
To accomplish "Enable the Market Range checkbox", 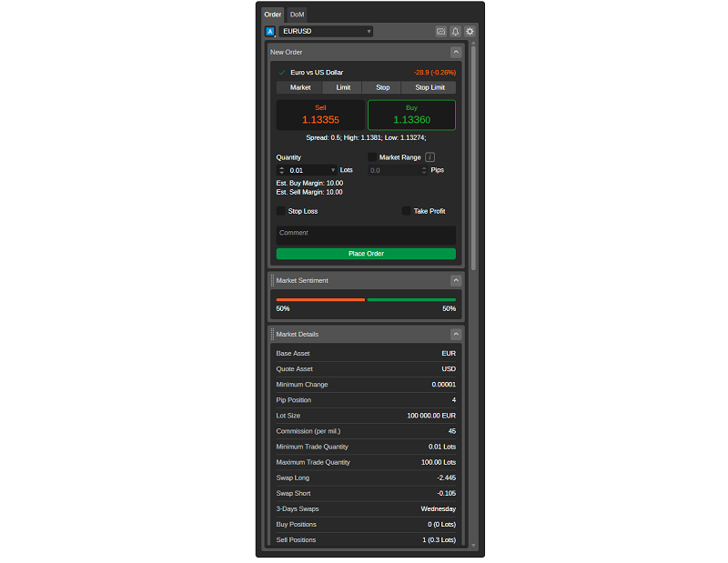I will coord(372,157).
